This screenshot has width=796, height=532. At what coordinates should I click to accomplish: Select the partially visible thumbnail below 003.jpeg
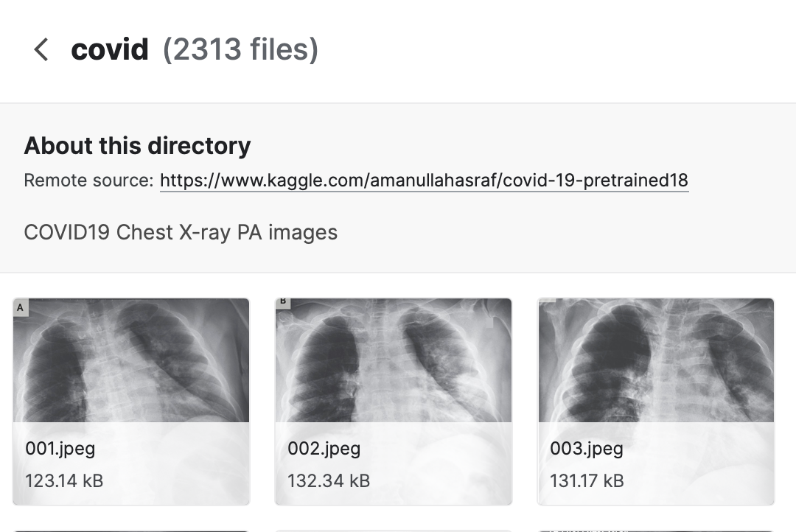coord(656,529)
